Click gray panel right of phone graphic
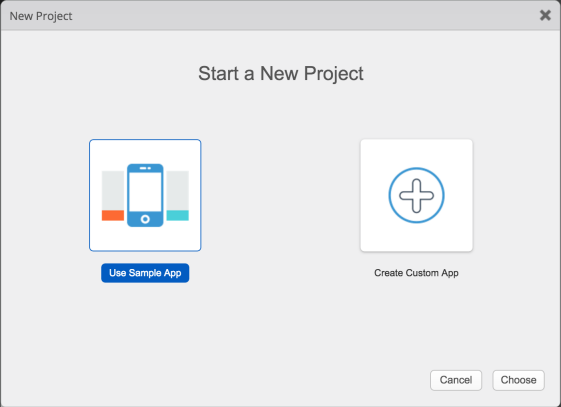The height and width of the screenshot is (407, 561). click(x=177, y=190)
